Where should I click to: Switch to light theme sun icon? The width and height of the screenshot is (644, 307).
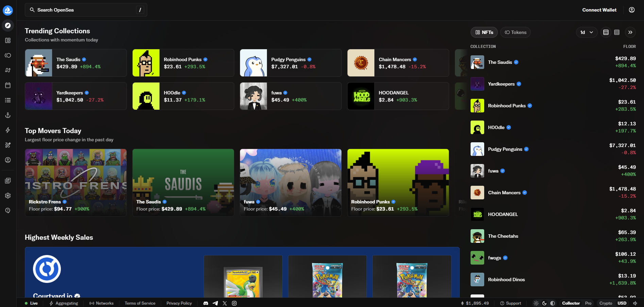tap(536, 303)
